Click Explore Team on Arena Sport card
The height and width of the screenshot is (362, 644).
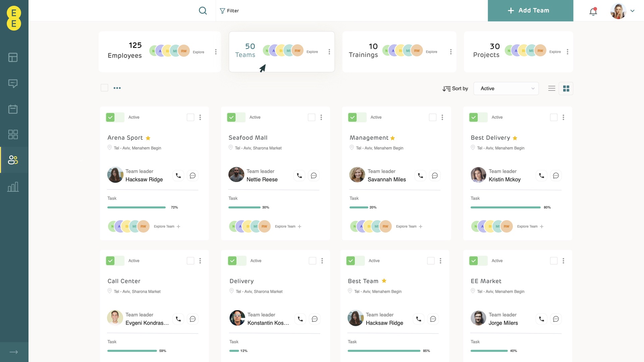(x=167, y=227)
